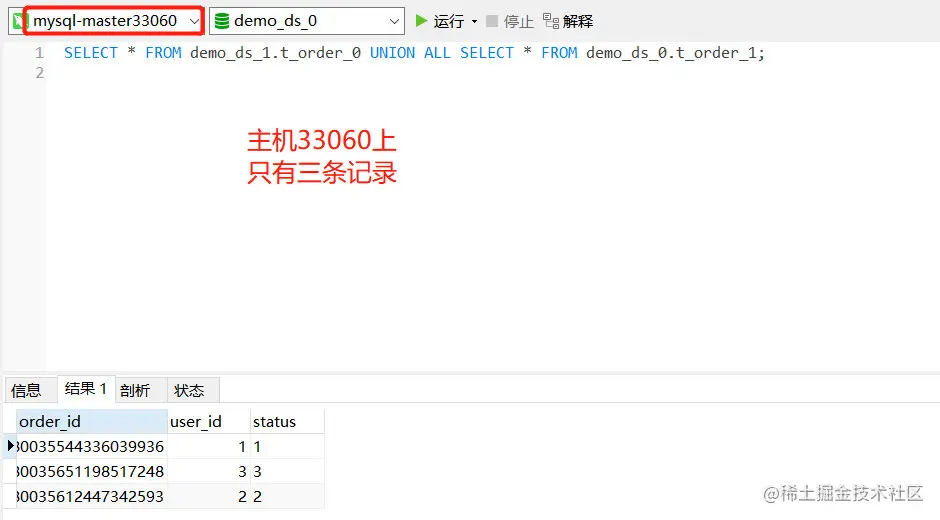Expand the run options arrow next to 运行
This screenshot has width=940, height=520.
474,22
